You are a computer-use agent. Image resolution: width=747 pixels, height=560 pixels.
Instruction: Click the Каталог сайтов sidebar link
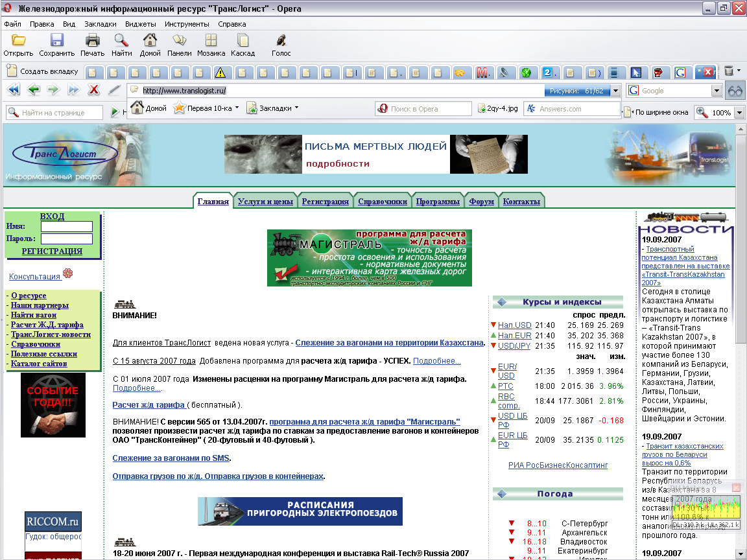(x=39, y=364)
